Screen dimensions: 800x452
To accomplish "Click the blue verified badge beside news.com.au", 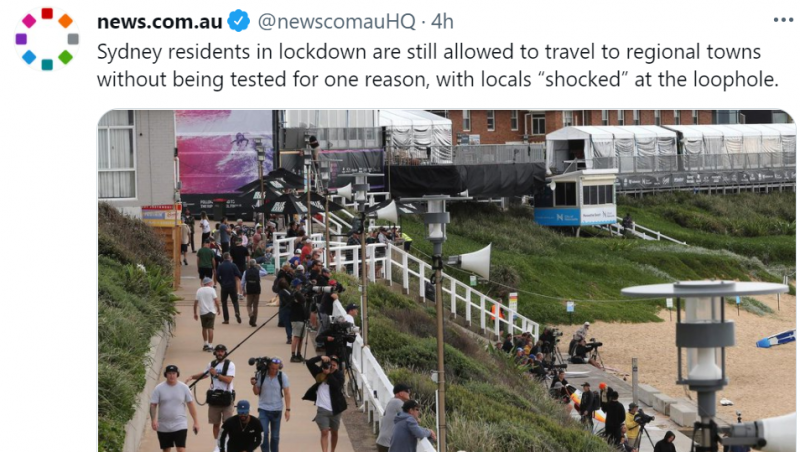I will [x=238, y=21].
